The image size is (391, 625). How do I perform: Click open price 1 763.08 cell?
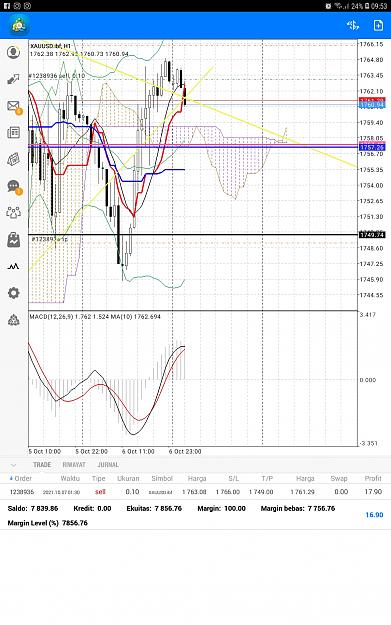tap(194, 492)
